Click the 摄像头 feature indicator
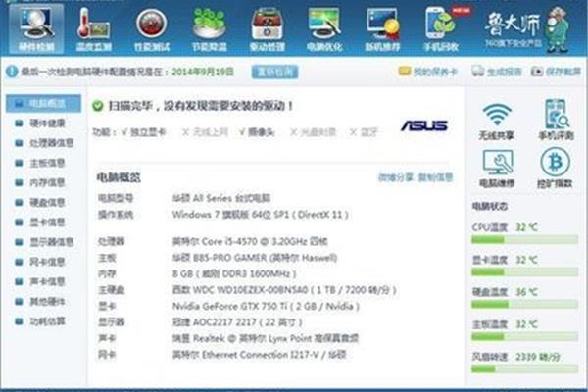588x392 pixels. pyautogui.click(x=257, y=132)
